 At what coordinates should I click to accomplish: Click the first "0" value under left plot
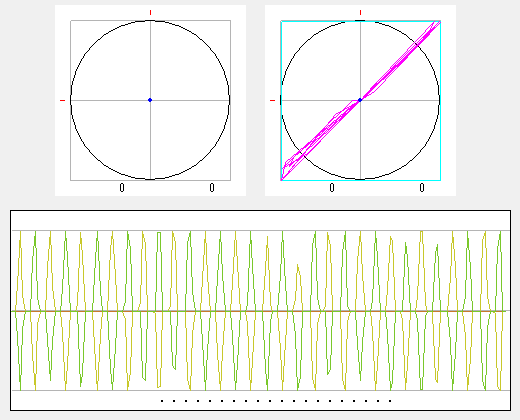122,188
